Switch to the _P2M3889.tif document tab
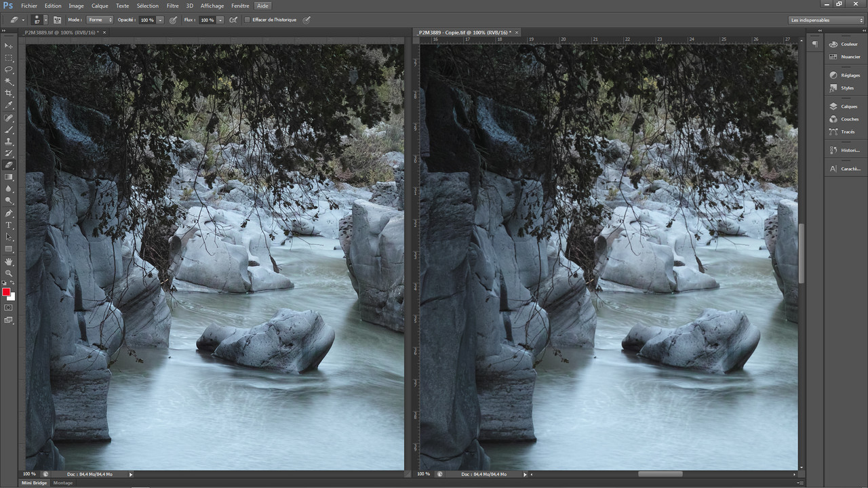Viewport: 868px width, 488px height. [x=61, y=32]
